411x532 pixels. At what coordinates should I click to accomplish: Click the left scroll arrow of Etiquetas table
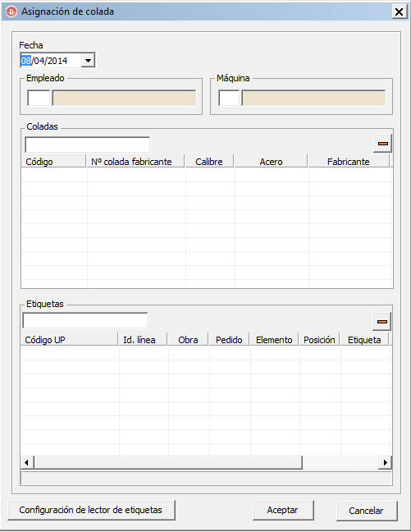tap(27, 462)
